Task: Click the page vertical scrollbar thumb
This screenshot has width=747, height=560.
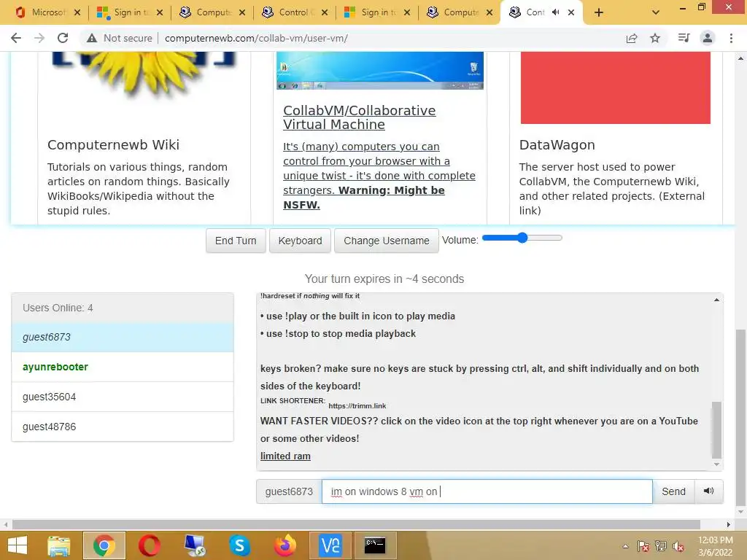Action: pos(740,416)
